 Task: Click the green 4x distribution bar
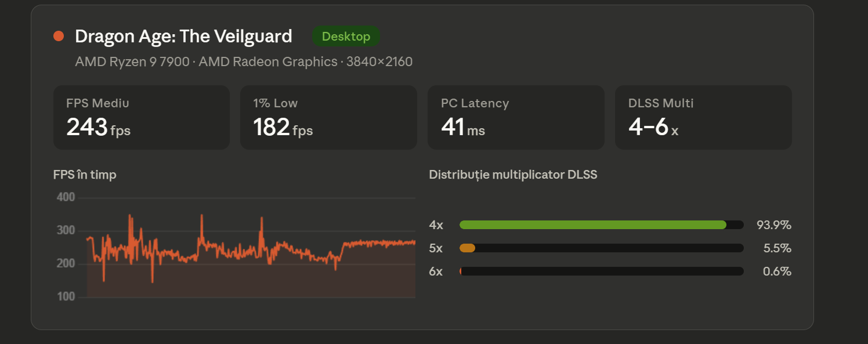pyautogui.click(x=592, y=225)
